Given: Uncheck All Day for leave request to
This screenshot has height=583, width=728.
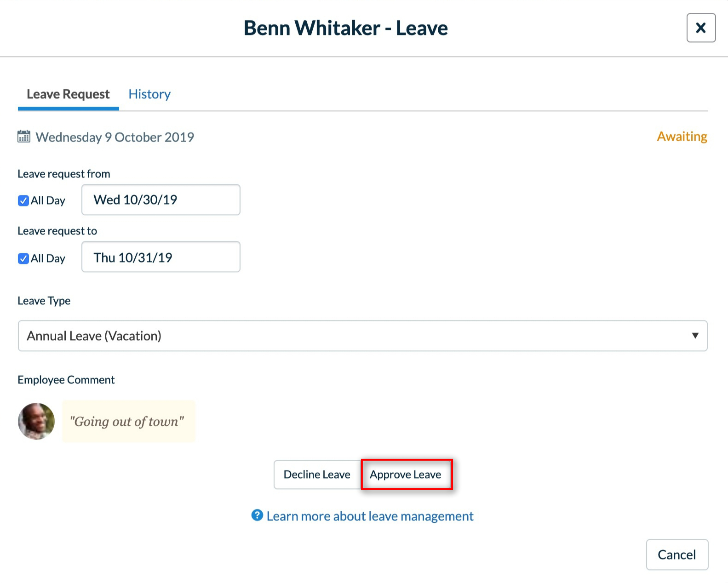Looking at the screenshot, I should tap(23, 258).
